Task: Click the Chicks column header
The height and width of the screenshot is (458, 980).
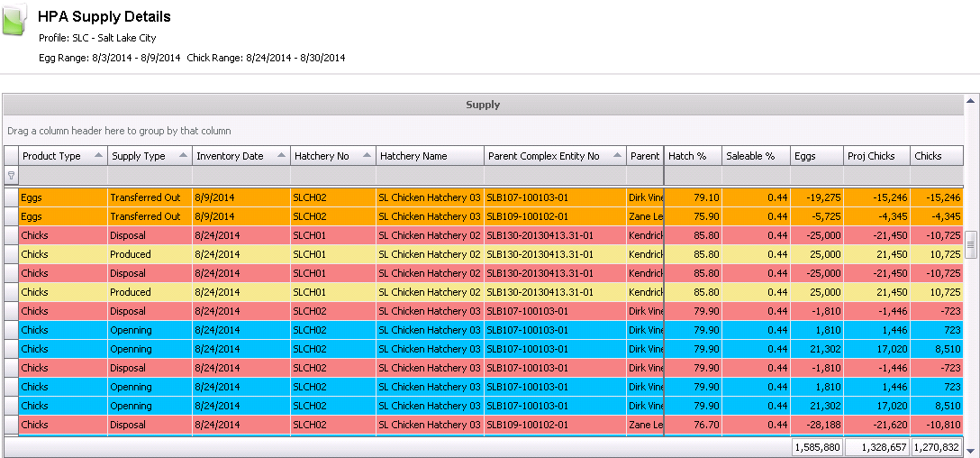Action: coord(935,156)
